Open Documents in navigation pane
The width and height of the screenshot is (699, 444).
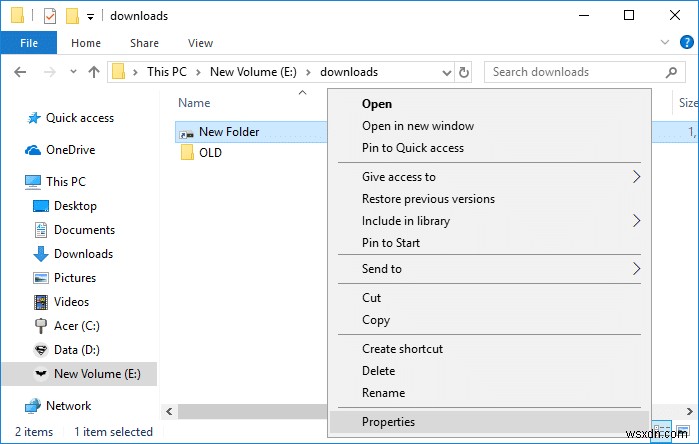[84, 230]
